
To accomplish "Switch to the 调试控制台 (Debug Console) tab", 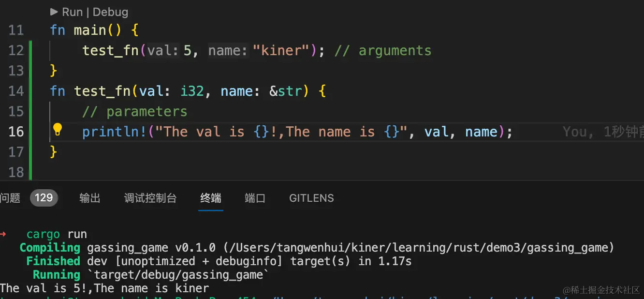I will point(150,198).
